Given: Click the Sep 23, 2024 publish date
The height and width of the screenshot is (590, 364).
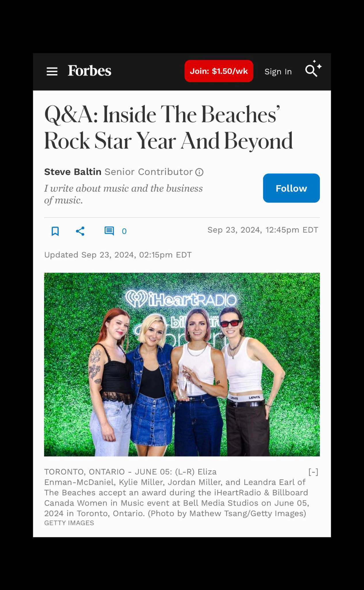Looking at the screenshot, I should 263,230.
